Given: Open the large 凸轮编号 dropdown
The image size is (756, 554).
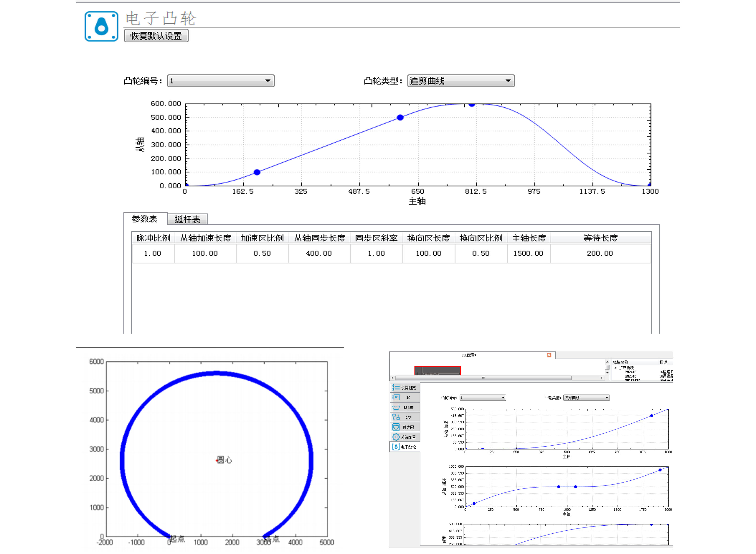Looking at the screenshot, I should pyautogui.click(x=221, y=81).
